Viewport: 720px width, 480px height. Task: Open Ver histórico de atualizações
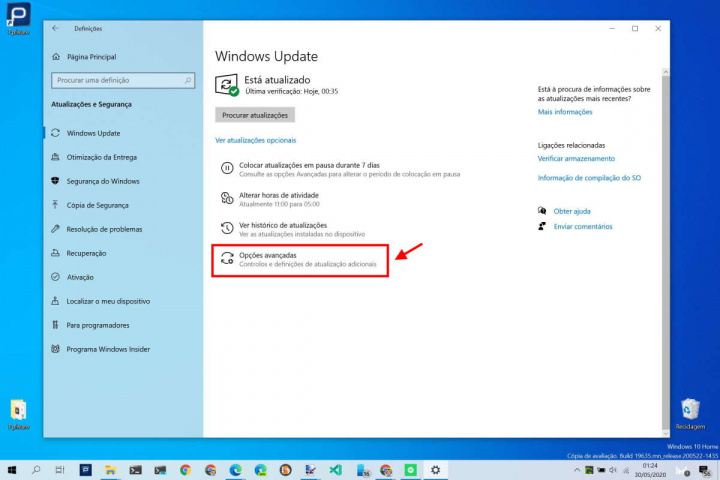[283, 225]
